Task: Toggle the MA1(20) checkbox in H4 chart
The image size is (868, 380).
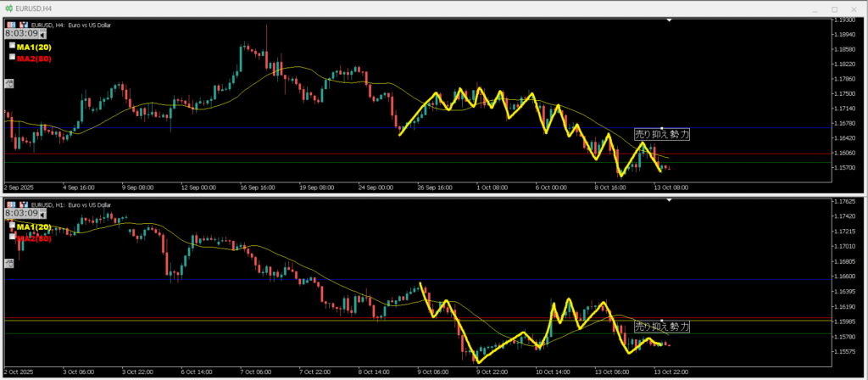Action: pos(12,46)
